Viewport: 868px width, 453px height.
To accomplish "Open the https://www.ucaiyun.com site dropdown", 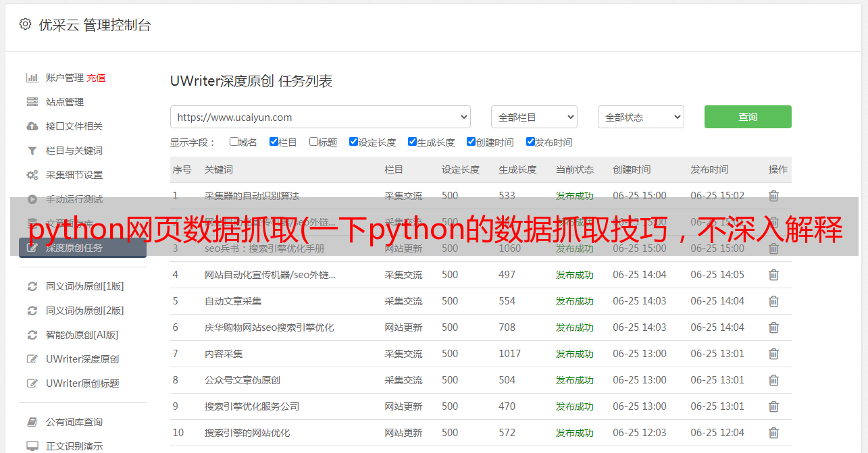I will click(320, 117).
